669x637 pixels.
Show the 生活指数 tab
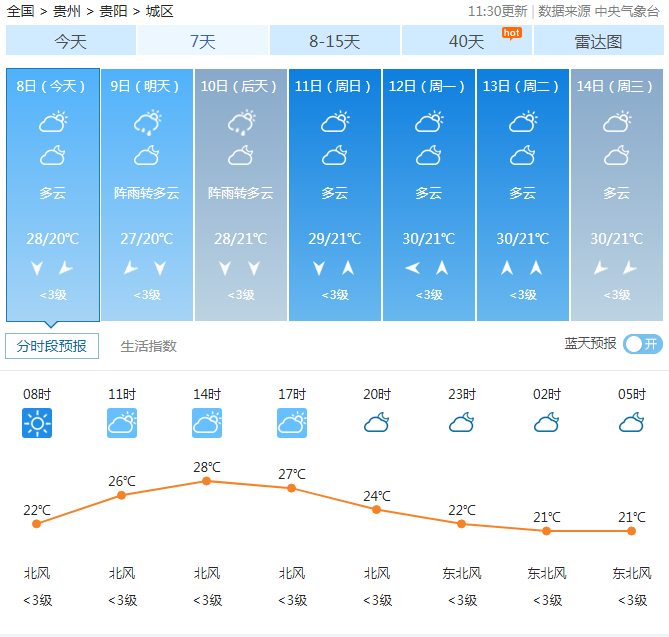[x=149, y=346]
